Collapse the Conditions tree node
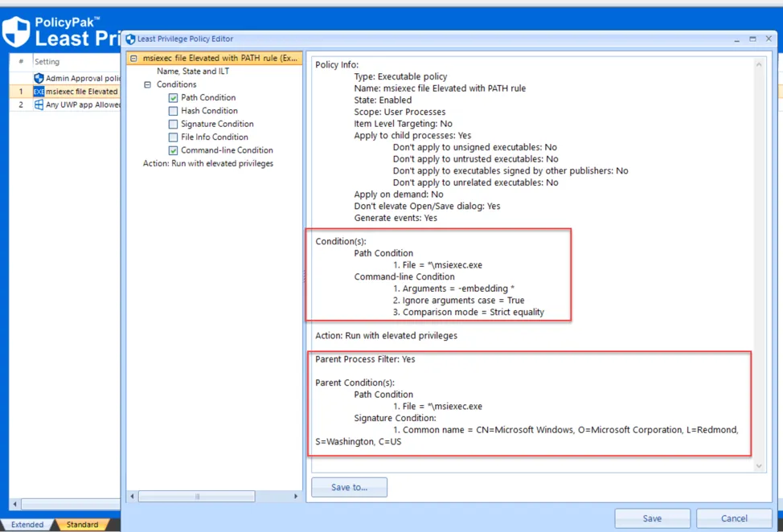Screen dimensions: 783x532 click(x=147, y=84)
